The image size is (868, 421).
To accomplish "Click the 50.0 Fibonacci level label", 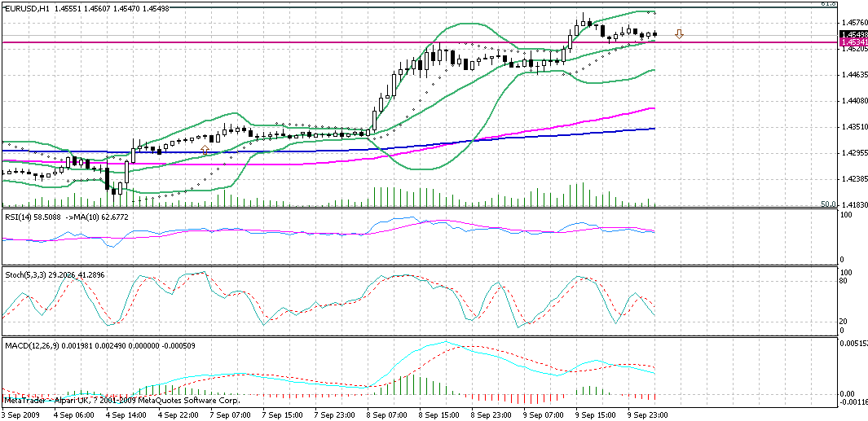I will click(828, 204).
